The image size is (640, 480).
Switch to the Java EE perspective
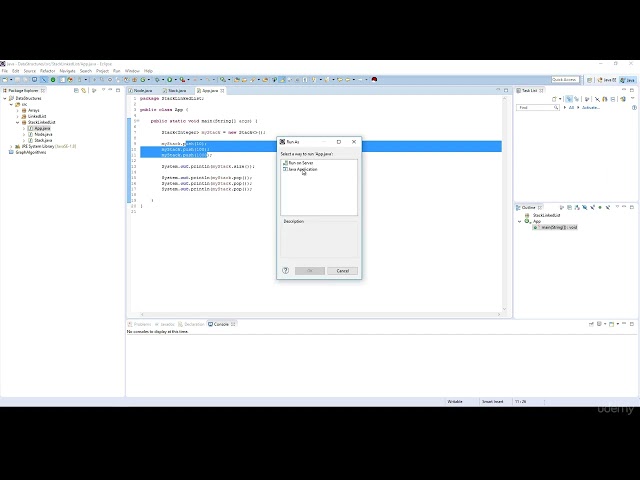tap(607, 80)
